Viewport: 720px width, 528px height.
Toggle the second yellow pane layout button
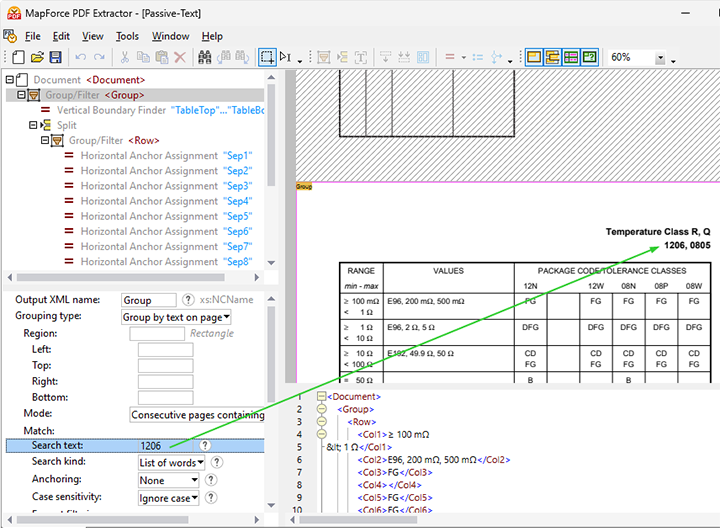tap(552, 58)
